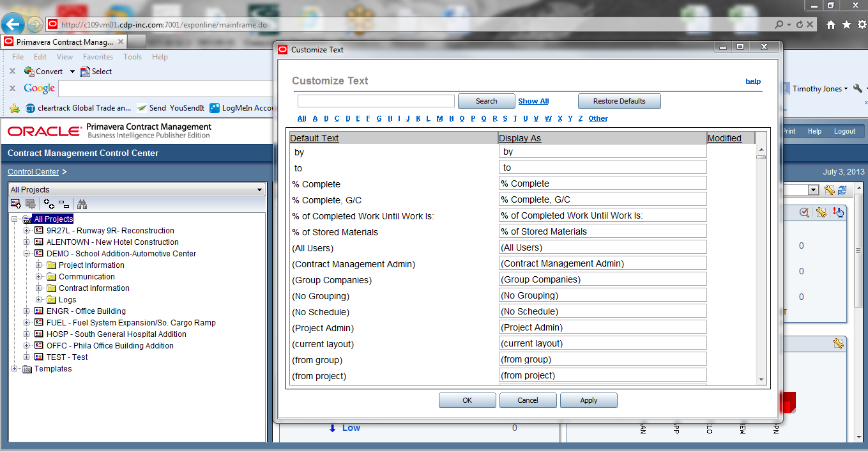Collapse the DEMO project node
Screen dimensions: 868x452
click(x=27, y=254)
